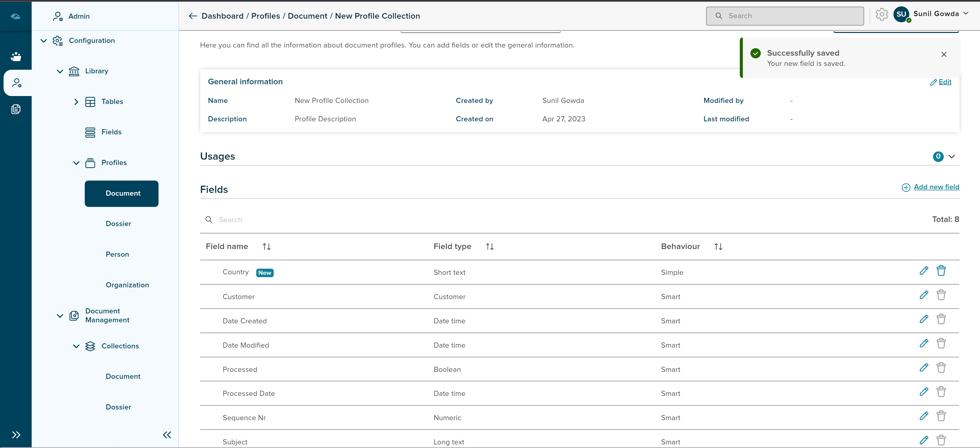This screenshot has width=980, height=448.
Task: Sort the table by Field name
Action: tap(266, 247)
